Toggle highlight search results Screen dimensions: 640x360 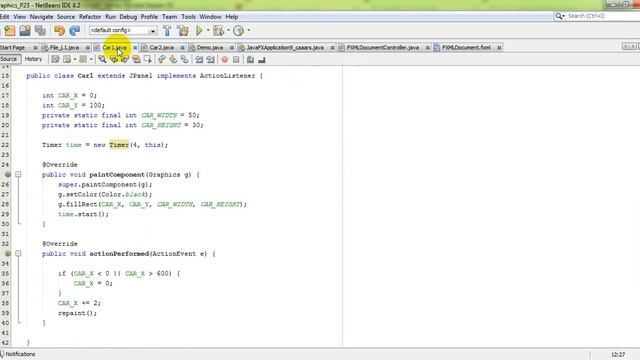pos(136,60)
